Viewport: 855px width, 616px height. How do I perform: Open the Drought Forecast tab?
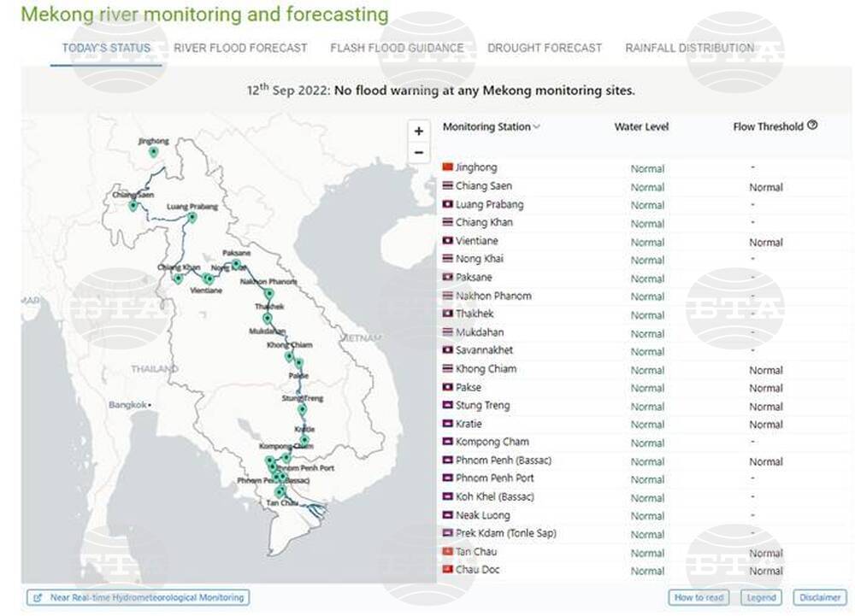tap(545, 48)
